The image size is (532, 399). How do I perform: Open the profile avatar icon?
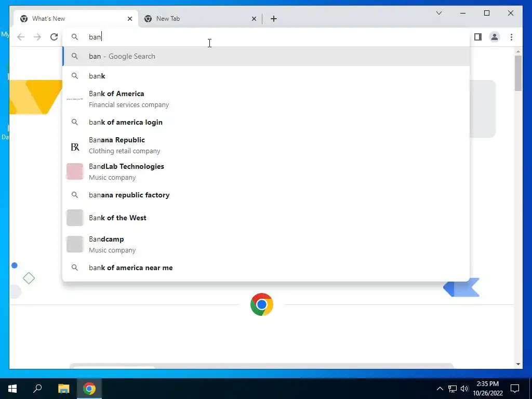click(x=495, y=37)
